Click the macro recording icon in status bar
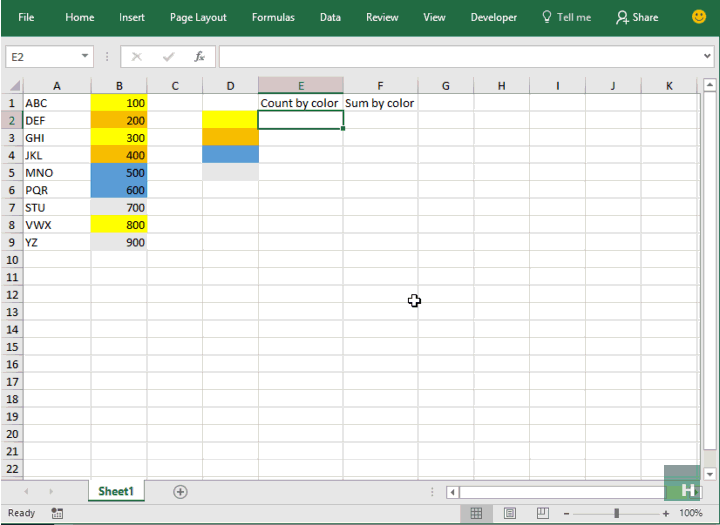 [57, 513]
